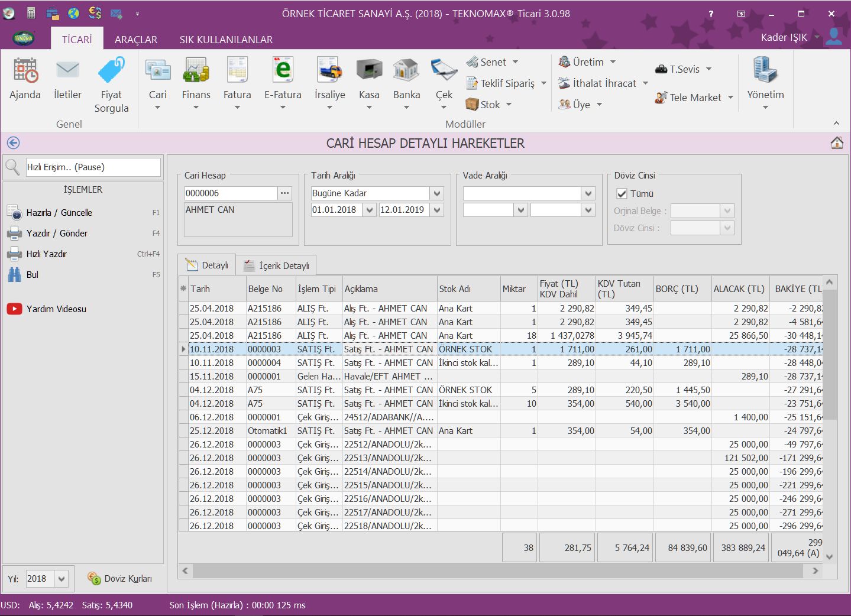Click Hazırla / Güncelle action
This screenshot has height=616, width=851.
(59, 213)
